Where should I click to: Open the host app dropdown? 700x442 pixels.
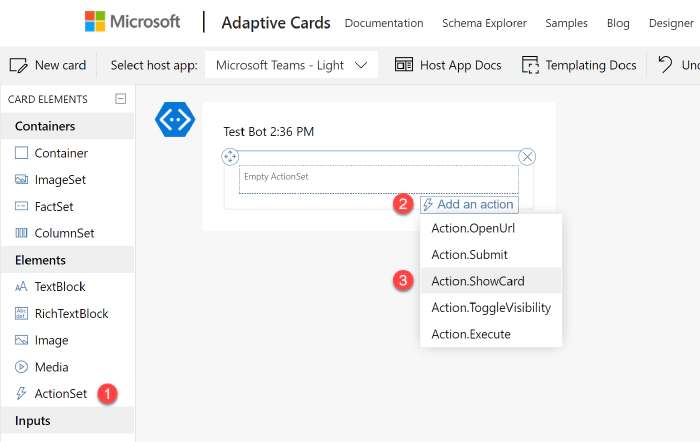[x=291, y=65]
